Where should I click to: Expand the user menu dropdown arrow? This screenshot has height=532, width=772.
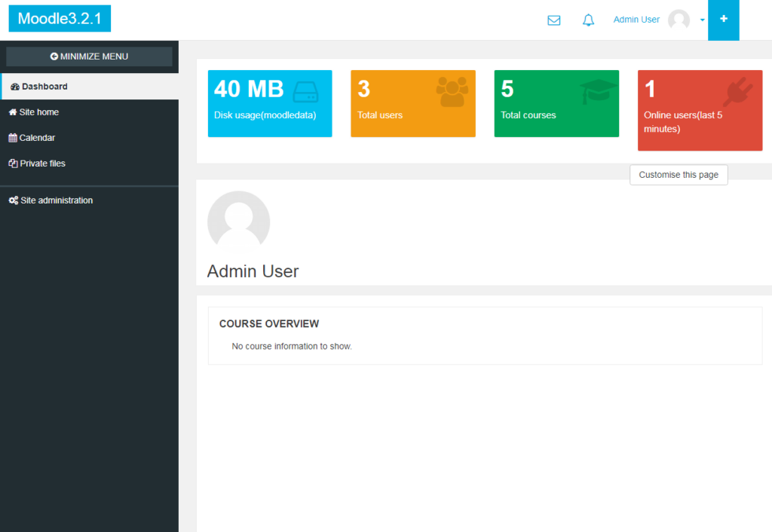703,20
